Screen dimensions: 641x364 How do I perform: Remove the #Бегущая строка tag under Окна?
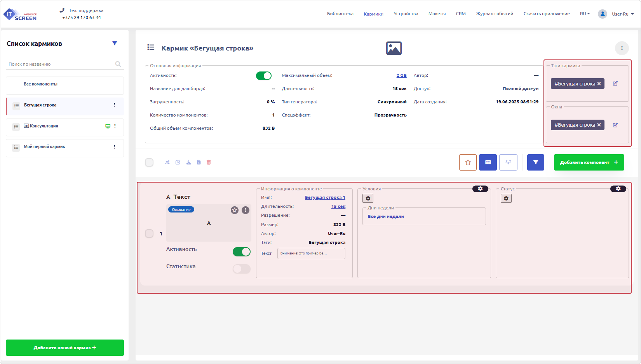[x=599, y=125]
